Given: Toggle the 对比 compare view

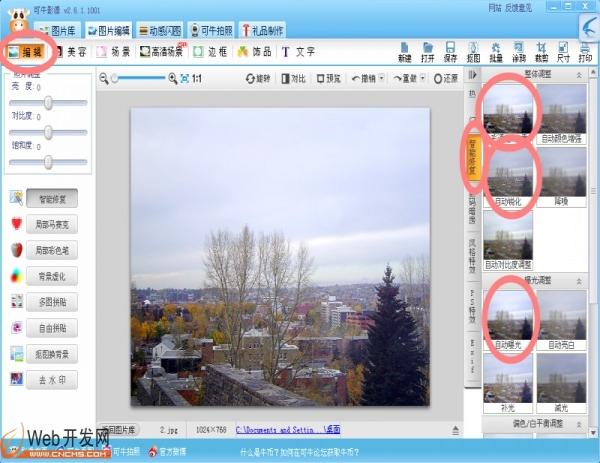Looking at the screenshot, I should (x=293, y=78).
